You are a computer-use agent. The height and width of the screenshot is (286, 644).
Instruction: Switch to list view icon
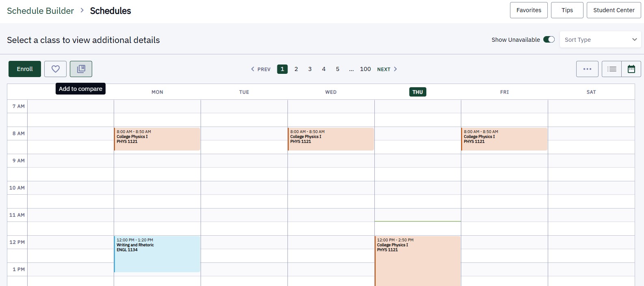pos(612,69)
